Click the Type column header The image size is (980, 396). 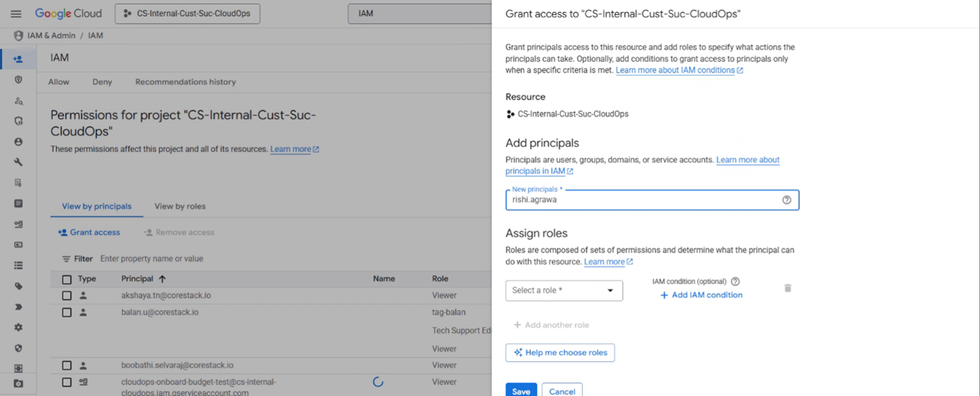(87, 279)
